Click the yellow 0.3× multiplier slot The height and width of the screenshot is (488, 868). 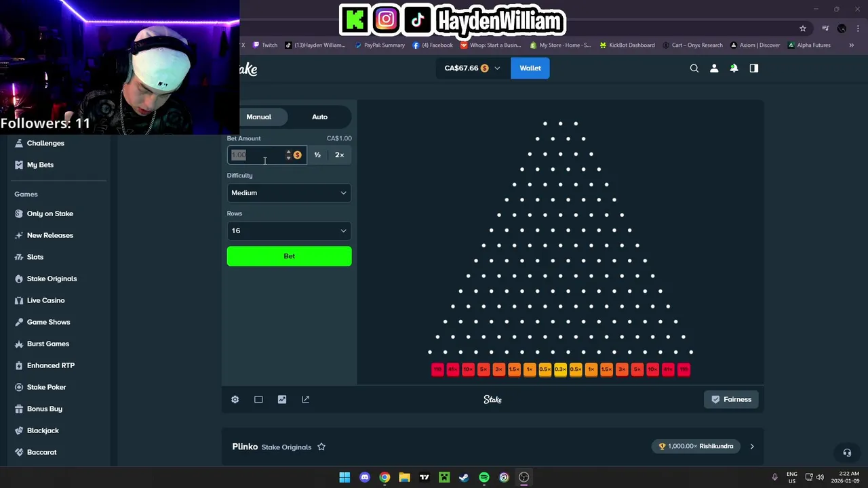pyautogui.click(x=560, y=369)
